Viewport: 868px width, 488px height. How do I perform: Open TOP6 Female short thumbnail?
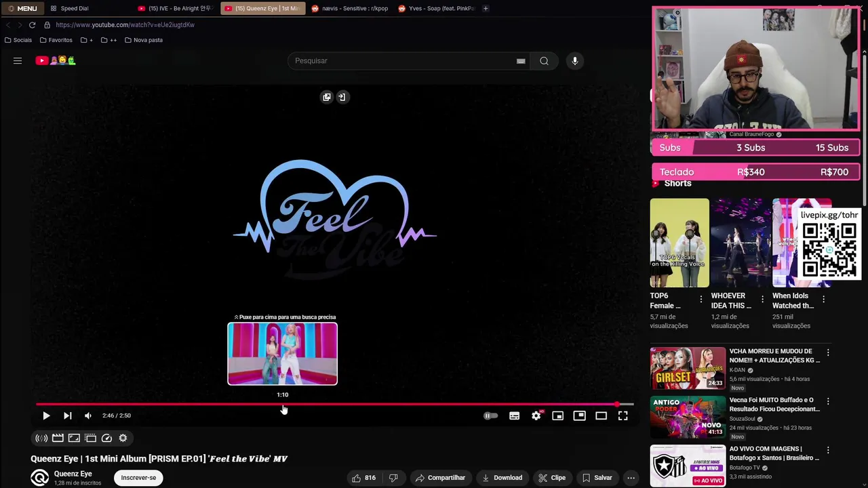pyautogui.click(x=679, y=243)
